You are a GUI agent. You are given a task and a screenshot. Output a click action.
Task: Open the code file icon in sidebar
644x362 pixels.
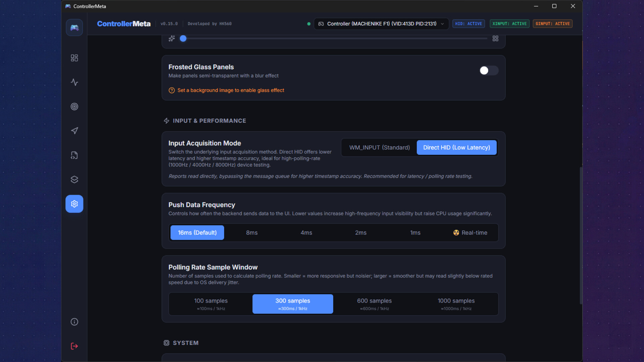74,155
